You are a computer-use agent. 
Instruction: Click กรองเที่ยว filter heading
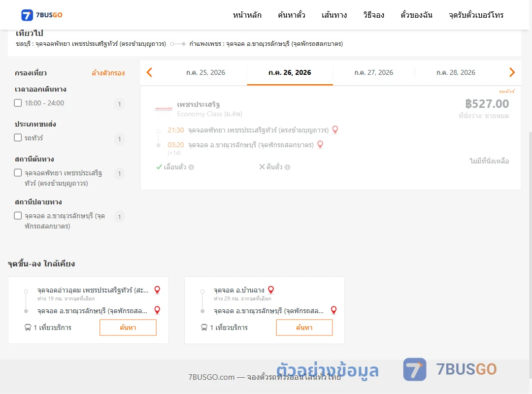pyautogui.click(x=31, y=73)
